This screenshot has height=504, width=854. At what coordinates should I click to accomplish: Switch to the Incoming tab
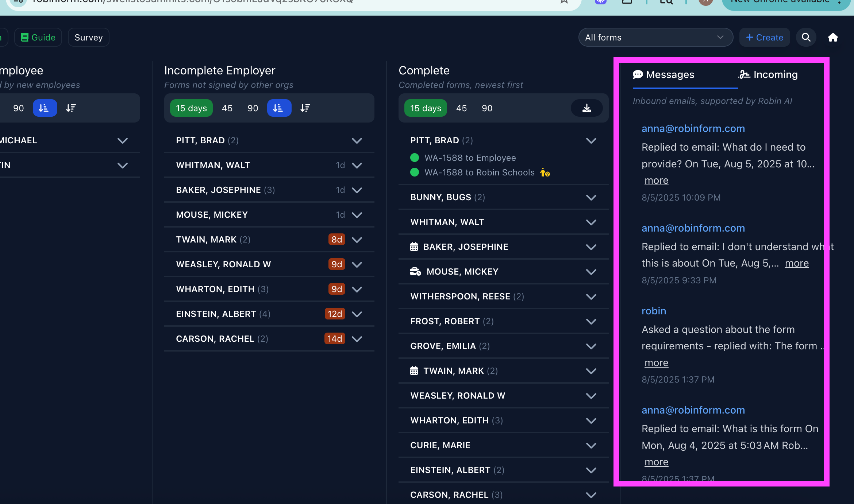(768, 75)
